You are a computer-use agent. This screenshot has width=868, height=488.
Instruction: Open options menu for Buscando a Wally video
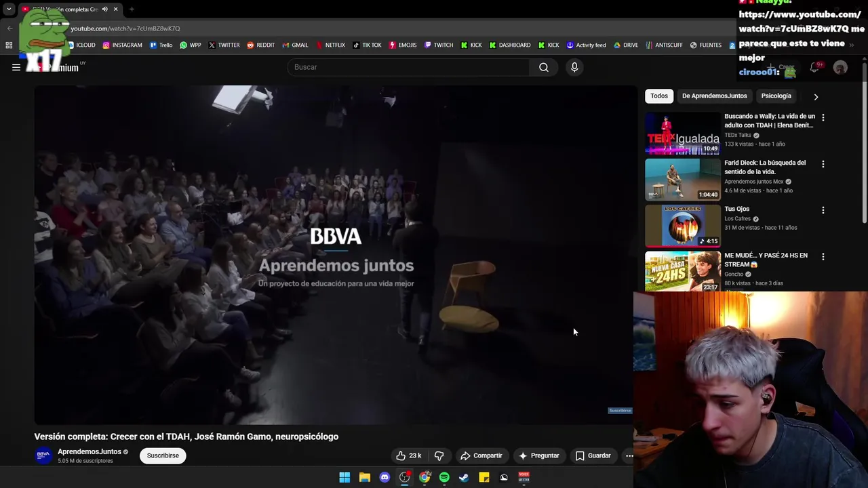click(823, 117)
